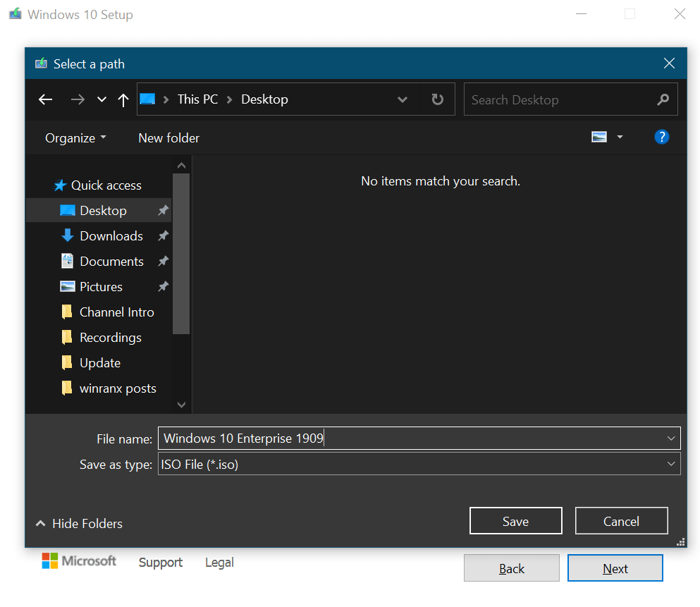This screenshot has width=700, height=607.
Task: Click the pin icon next to Documents
Action: [164, 261]
